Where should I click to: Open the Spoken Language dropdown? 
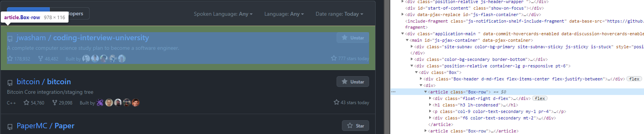[x=223, y=14]
